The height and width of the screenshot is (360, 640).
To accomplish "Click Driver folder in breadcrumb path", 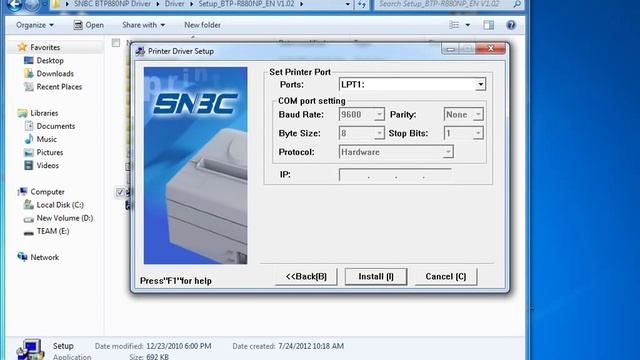I will [x=174, y=4].
